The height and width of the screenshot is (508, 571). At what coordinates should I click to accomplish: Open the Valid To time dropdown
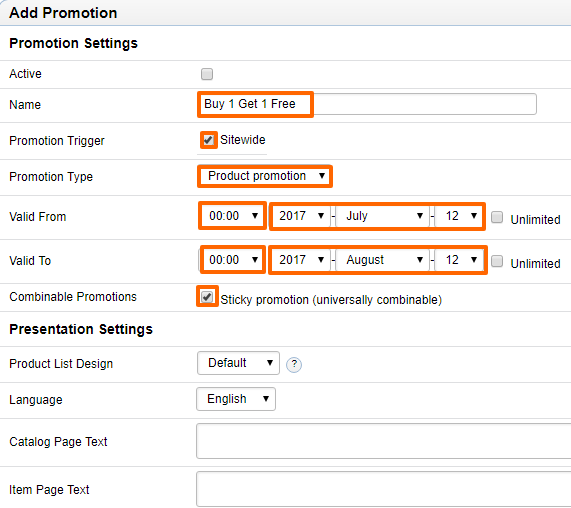[x=232, y=260]
